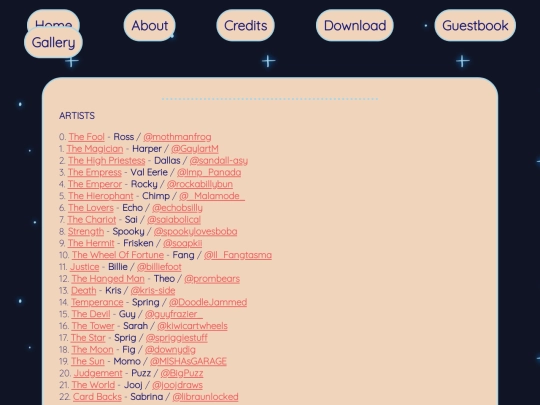The width and height of the screenshot is (540, 405).
Task: Visit @rockabillybun profile
Action: pos(200,184)
